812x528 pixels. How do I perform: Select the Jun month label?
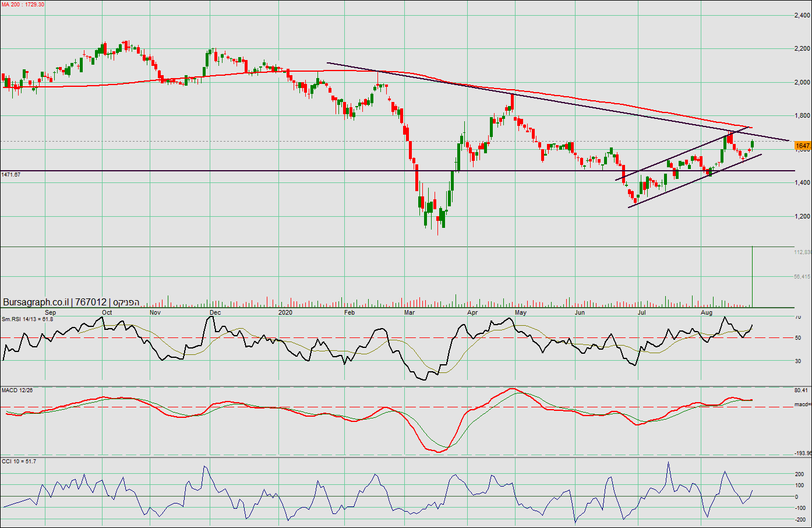coord(580,312)
